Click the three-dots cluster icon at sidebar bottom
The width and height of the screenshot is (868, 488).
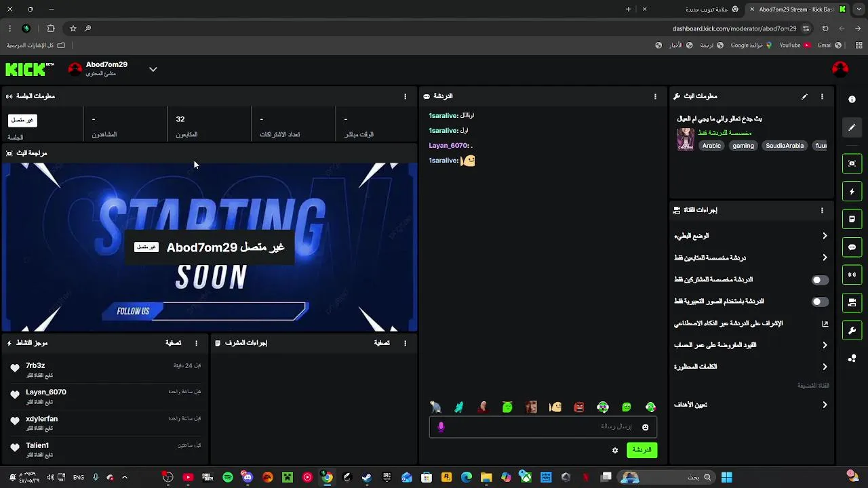(852, 359)
